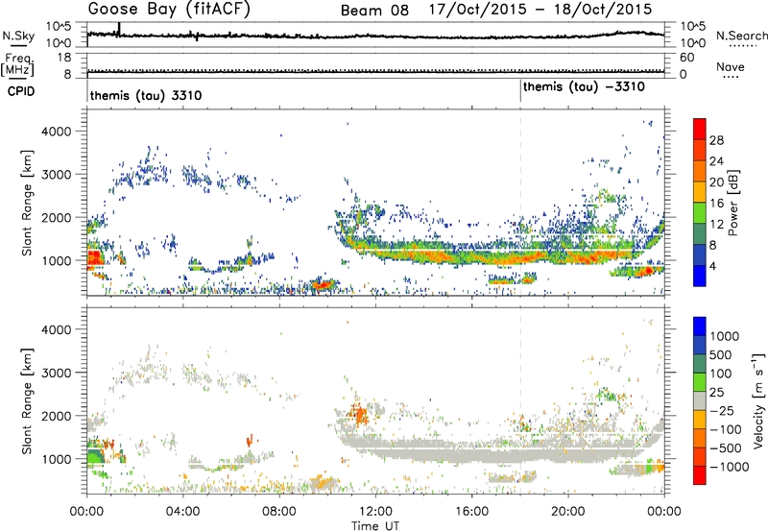
Task: Select the "themis (tau) 3310" CPID text
Action: point(146,95)
